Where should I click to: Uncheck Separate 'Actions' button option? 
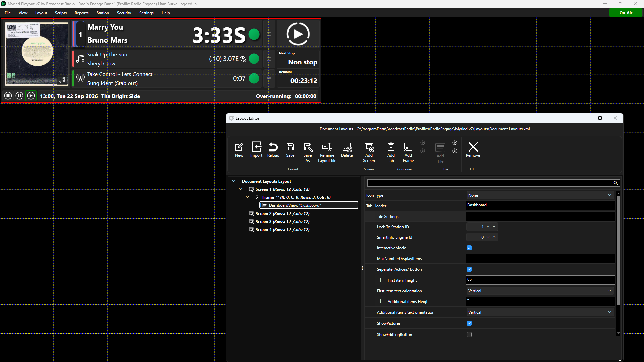tap(469, 269)
